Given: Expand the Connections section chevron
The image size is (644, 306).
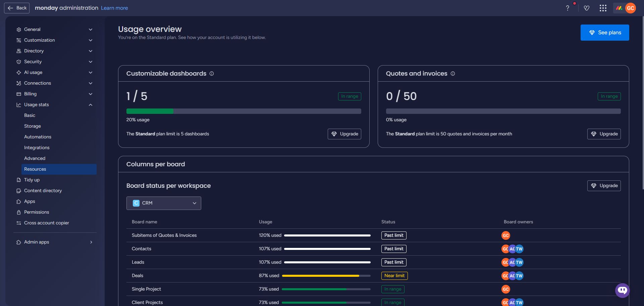Looking at the screenshot, I should (x=91, y=83).
